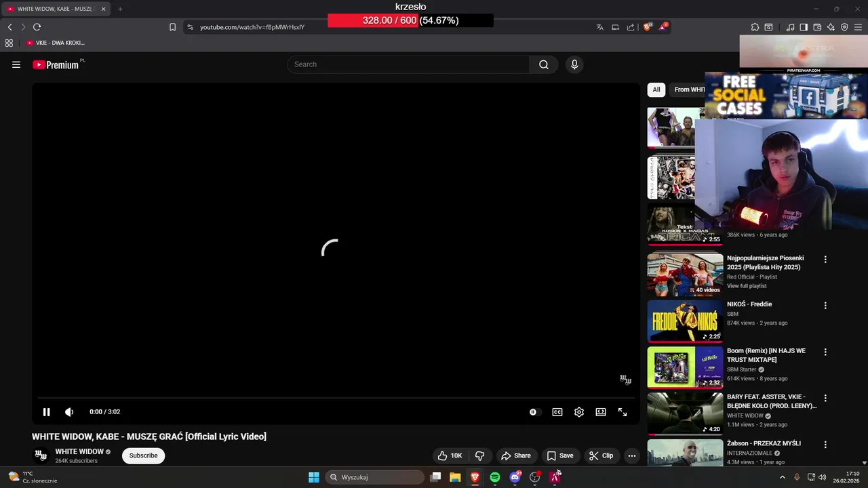The height and width of the screenshot is (488, 868).
Task: Open options for Boom (Remix) video
Action: [x=825, y=352]
